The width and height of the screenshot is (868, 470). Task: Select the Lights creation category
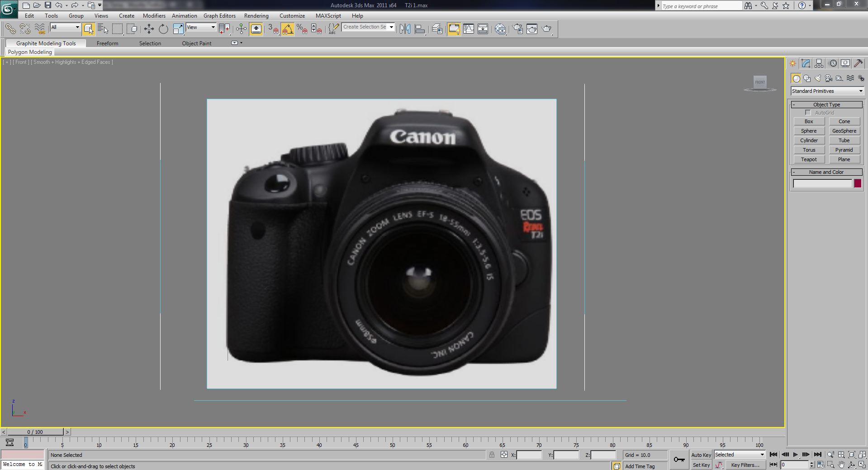point(818,78)
